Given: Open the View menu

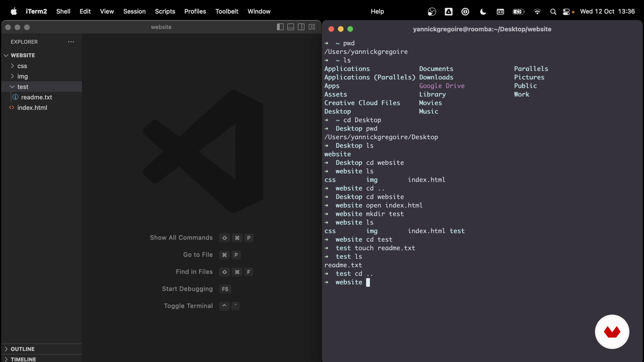Looking at the screenshot, I should coord(107,12).
